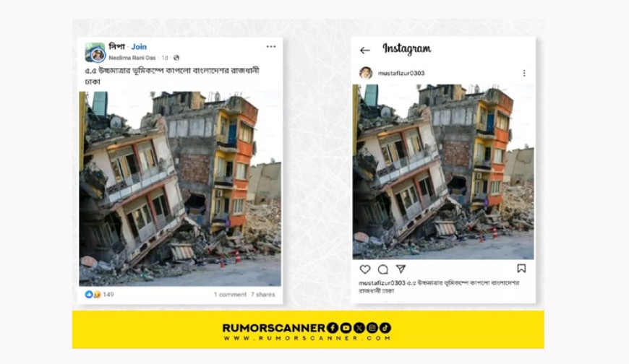
Task: Click the Instagram logo header
Action: pyautogui.click(x=407, y=49)
